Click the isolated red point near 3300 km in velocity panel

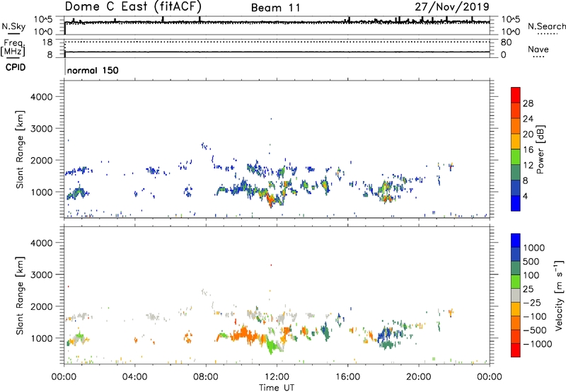[271, 265]
